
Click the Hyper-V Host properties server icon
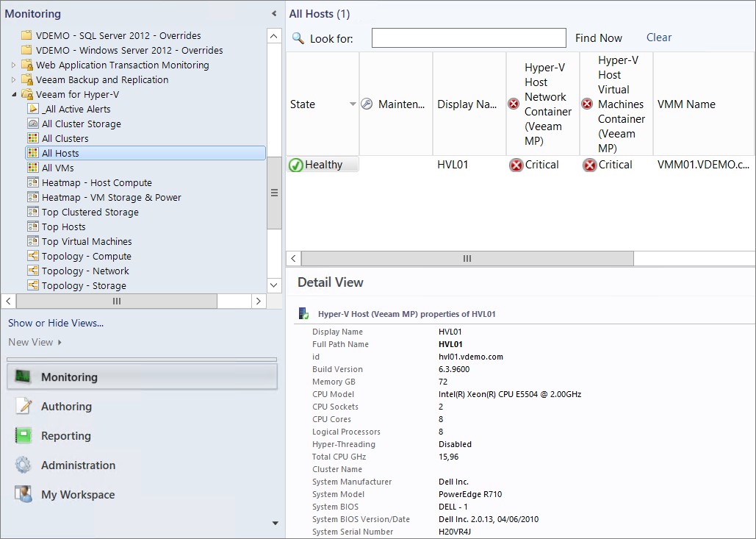pyautogui.click(x=303, y=314)
